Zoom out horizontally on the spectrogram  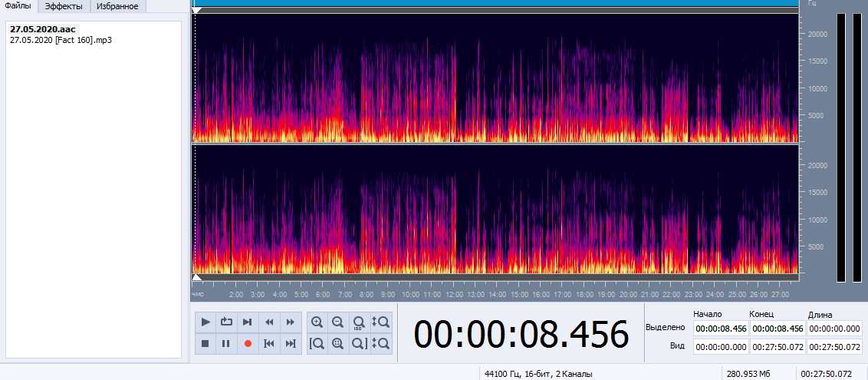click(x=337, y=322)
